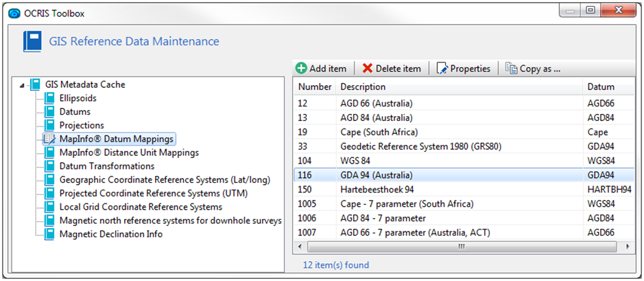644x281 pixels.
Task: Click the MapInfo Distance Unit Mappings icon
Action: pos(49,153)
